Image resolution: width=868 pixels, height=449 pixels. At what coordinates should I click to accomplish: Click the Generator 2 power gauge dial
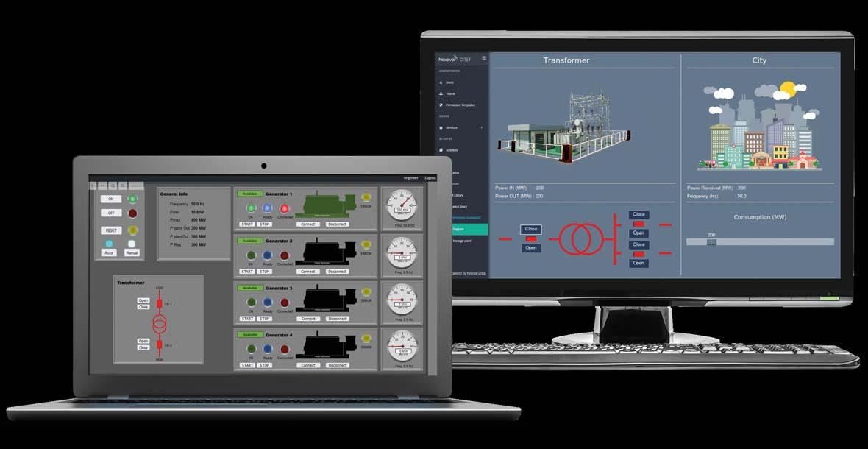[402, 252]
